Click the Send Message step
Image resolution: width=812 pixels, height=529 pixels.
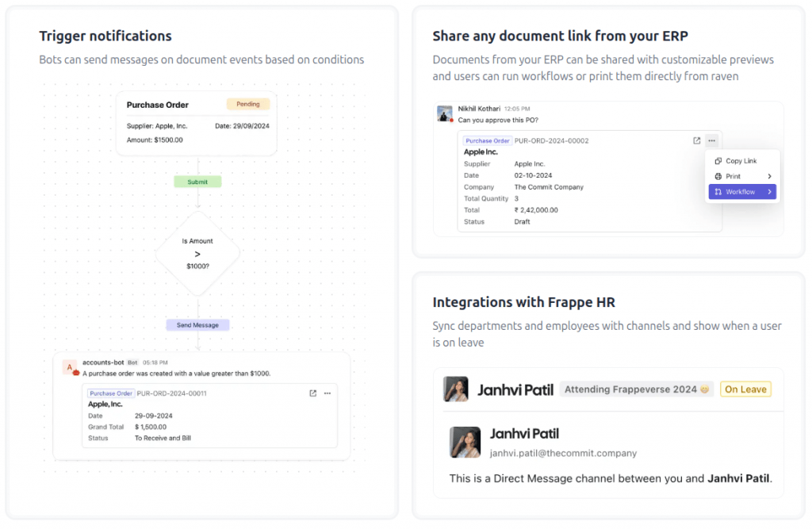[197, 325]
